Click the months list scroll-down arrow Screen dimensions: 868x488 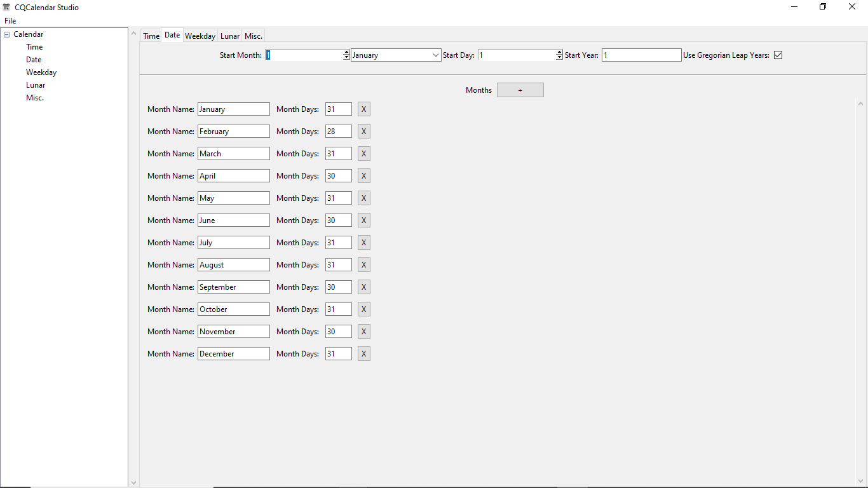click(861, 481)
